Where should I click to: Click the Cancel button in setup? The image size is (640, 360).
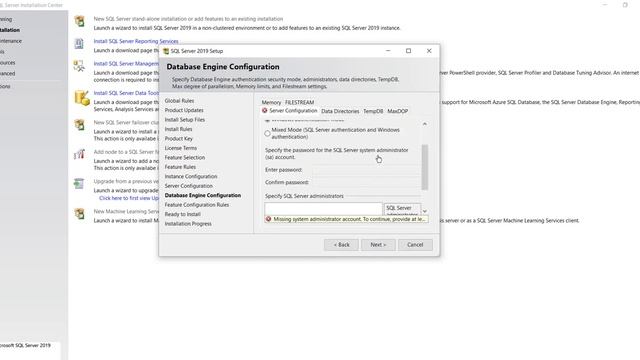click(x=415, y=245)
